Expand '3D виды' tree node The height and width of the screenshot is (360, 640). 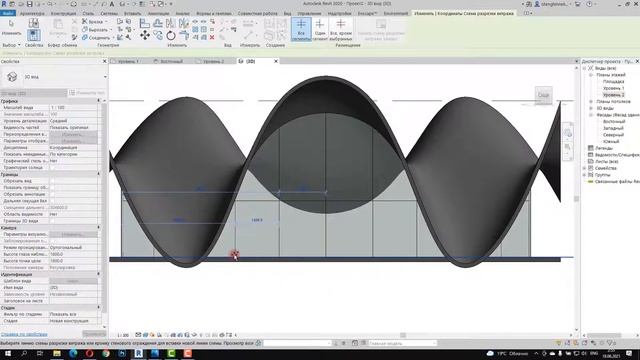(591, 108)
